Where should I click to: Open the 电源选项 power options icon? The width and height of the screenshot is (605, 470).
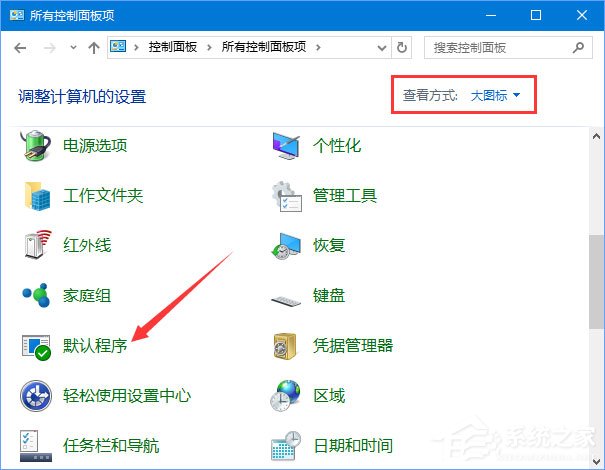pyautogui.click(x=37, y=146)
